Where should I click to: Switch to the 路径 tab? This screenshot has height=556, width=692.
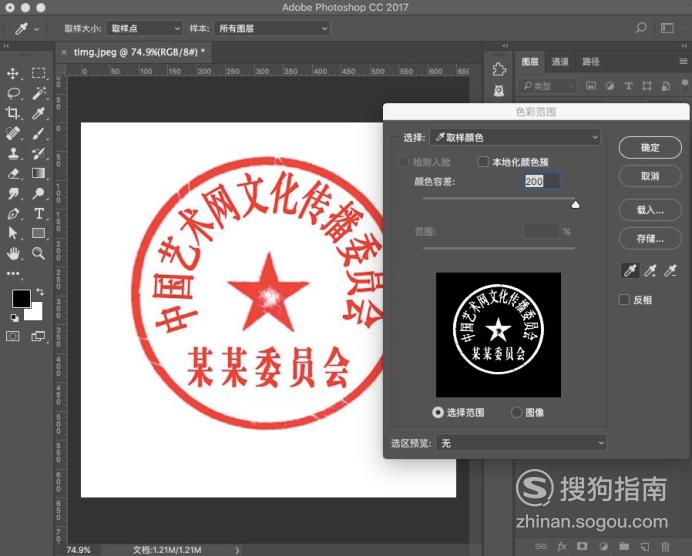pos(590,61)
